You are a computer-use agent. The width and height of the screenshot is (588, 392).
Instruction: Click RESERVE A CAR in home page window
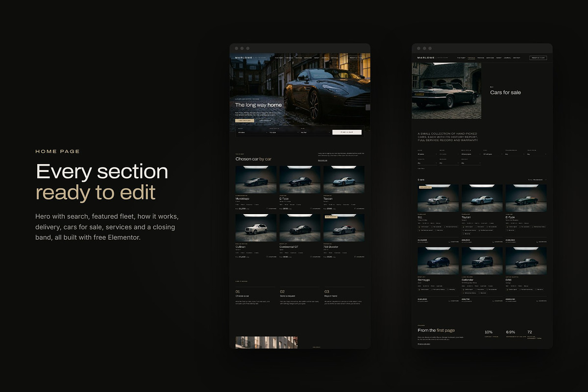[x=356, y=58]
